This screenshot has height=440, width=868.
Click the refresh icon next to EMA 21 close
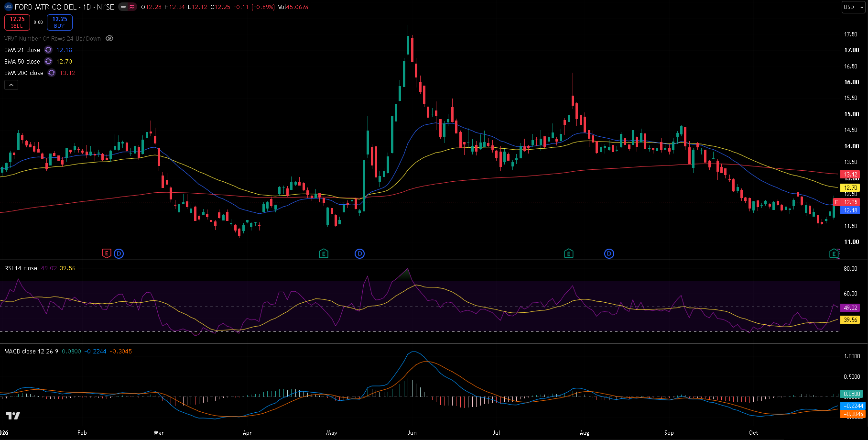48,50
